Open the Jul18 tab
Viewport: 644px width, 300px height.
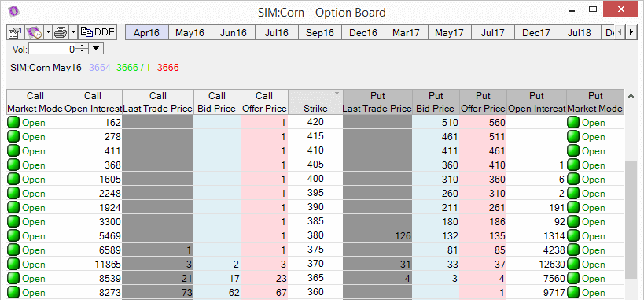click(579, 32)
